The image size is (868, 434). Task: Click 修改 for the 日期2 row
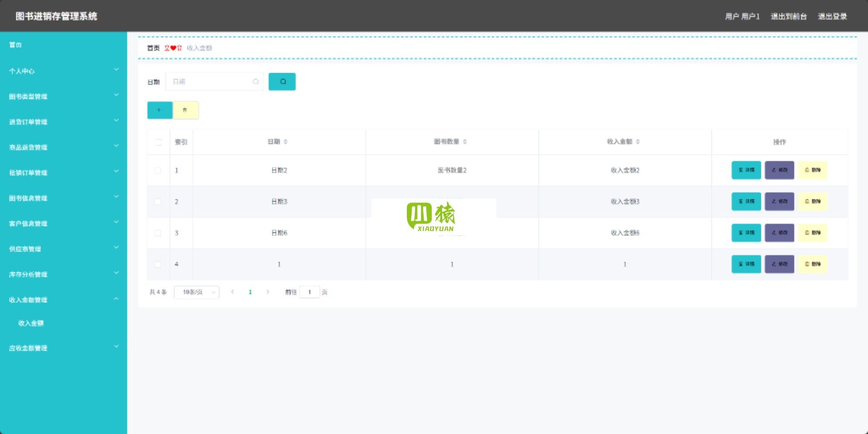pos(779,170)
